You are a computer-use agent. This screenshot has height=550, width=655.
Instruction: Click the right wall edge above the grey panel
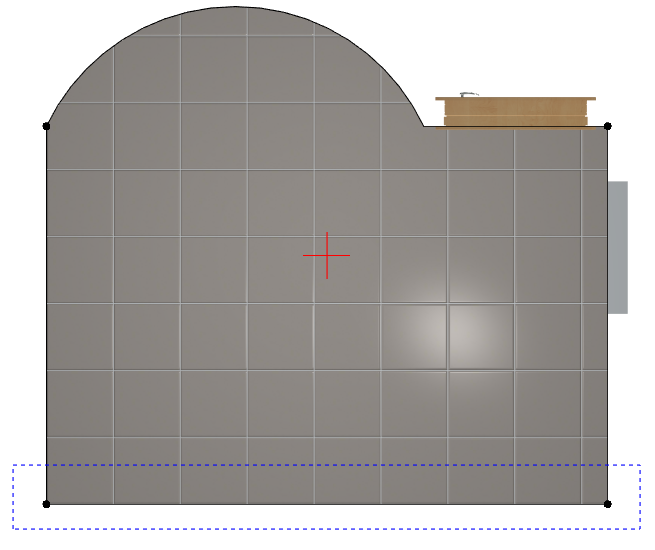click(608, 154)
